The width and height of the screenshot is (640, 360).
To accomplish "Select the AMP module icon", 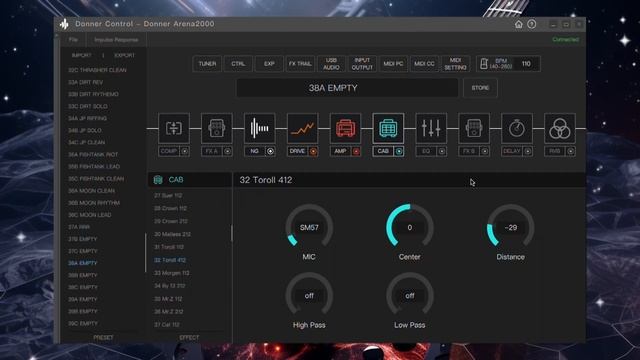I will [345, 129].
